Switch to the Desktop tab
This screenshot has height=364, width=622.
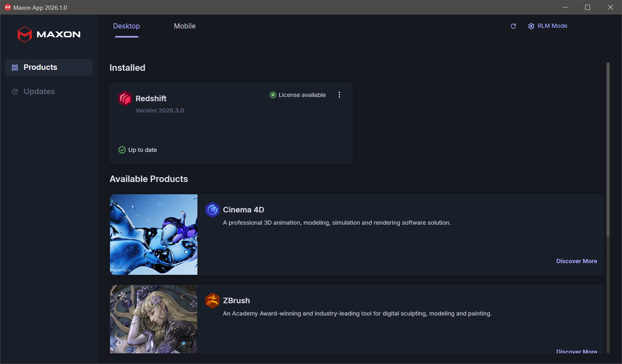click(x=127, y=26)
